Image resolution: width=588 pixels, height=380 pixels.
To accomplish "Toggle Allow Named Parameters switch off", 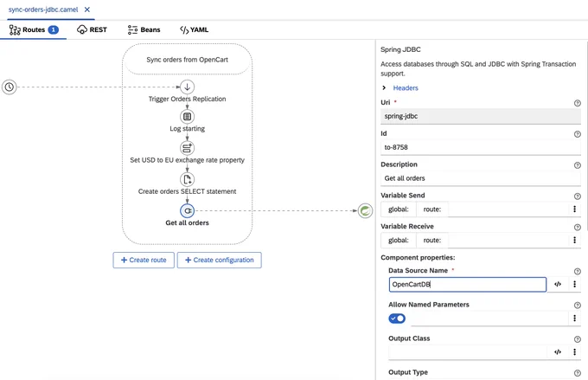I will click(x=397, y=319).
